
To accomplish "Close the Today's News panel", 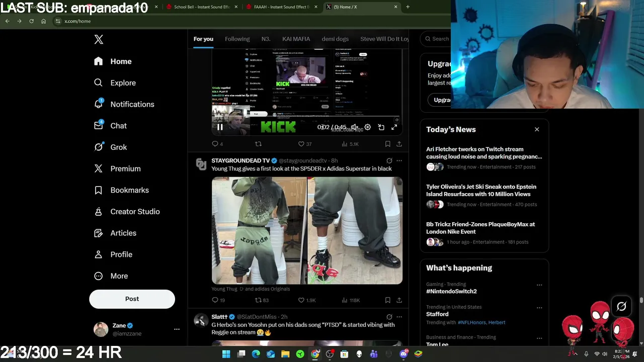I will pos(537,130).
